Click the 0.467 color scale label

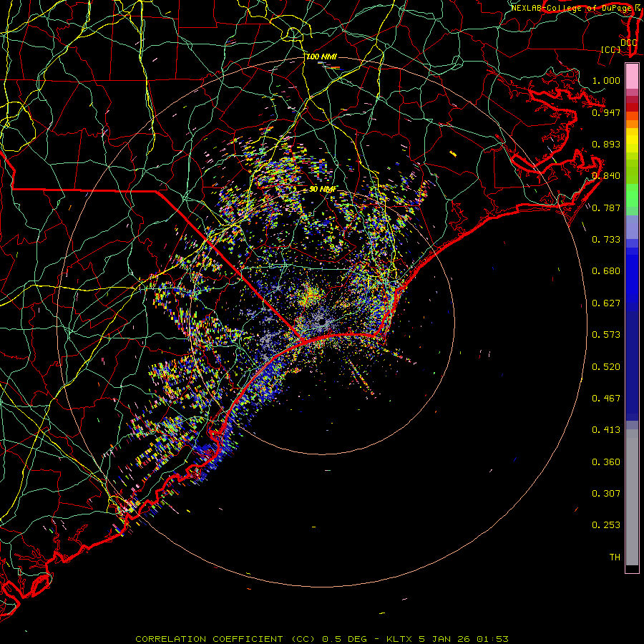click(x=606, y=399)
